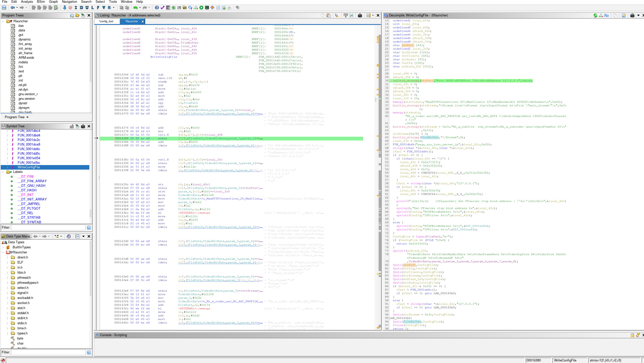Open the Analysis menu

(x=27, y=2)
